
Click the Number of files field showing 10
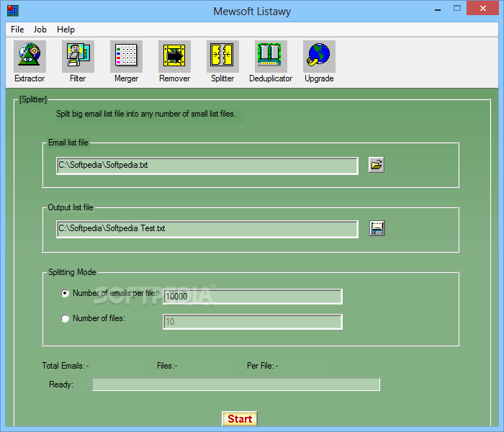(x=253, y=322)
